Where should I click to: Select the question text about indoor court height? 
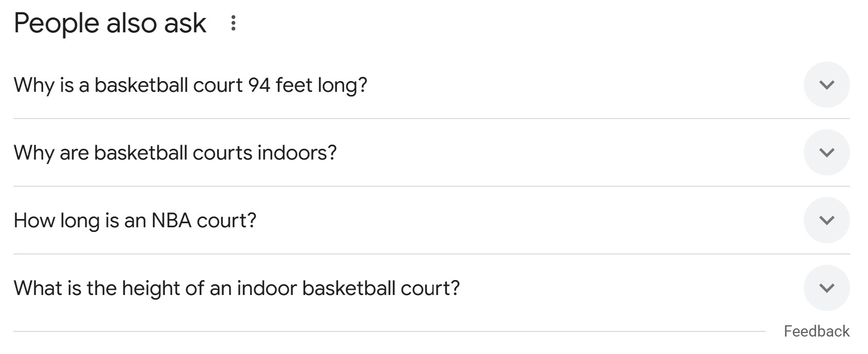pos(236,288)
